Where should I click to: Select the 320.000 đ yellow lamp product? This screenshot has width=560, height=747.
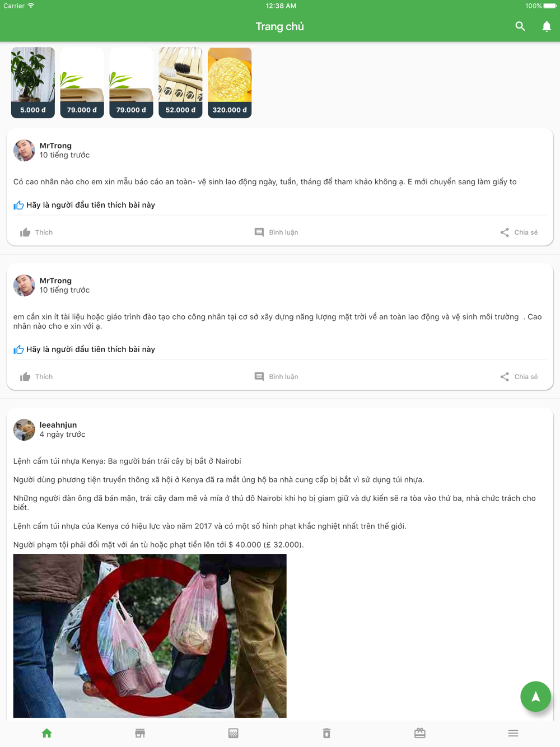230,82
